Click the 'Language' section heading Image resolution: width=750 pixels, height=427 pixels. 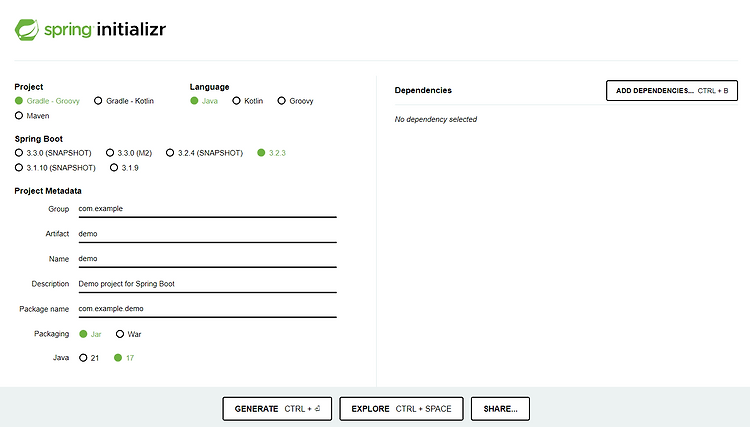(x=209, y=87)
